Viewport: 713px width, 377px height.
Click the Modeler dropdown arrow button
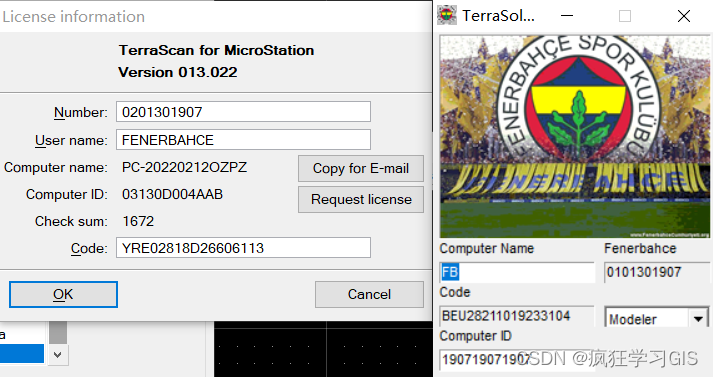(698, 319)
